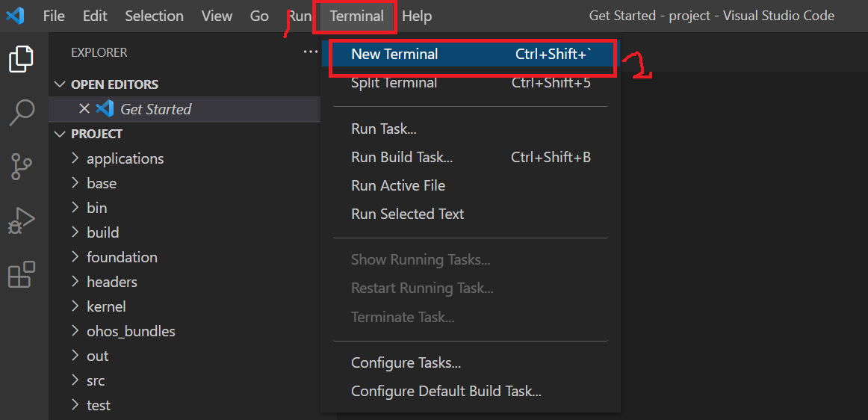Viewport: 868px width, 420px height.
Task: Collapse the PROJECT folder section
Action: pyautogui.click(x=185, y=134)
